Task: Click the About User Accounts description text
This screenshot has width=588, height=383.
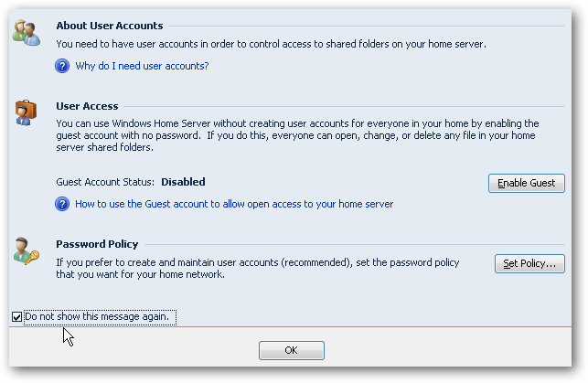Action: 271,43
